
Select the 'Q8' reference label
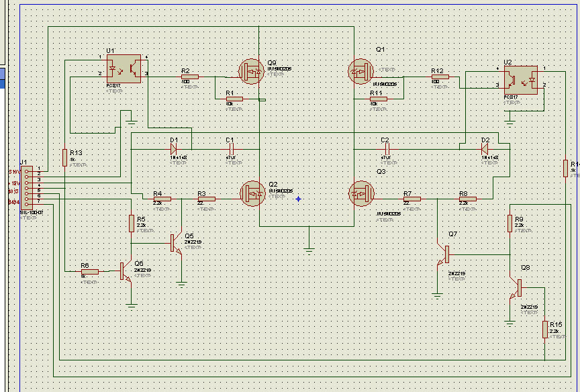(525, 268)
